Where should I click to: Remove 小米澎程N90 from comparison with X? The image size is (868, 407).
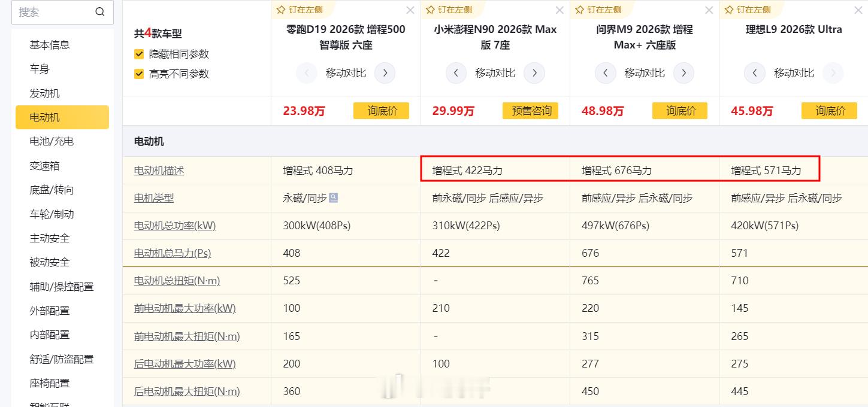(559, 10)
